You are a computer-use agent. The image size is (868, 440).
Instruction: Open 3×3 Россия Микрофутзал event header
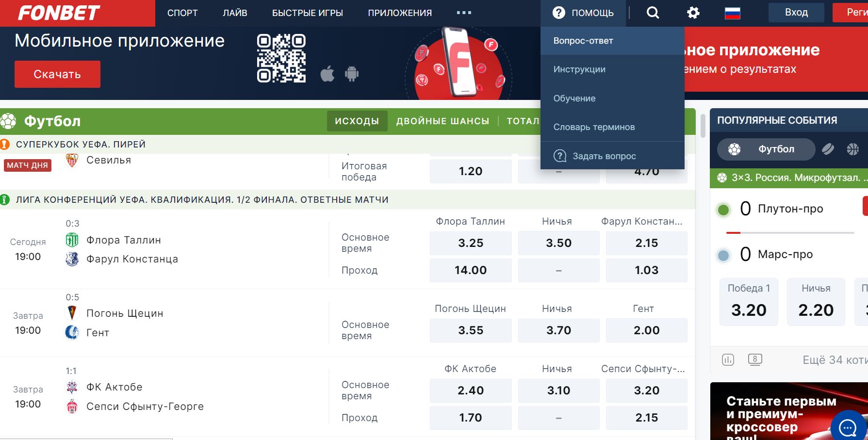789,178
